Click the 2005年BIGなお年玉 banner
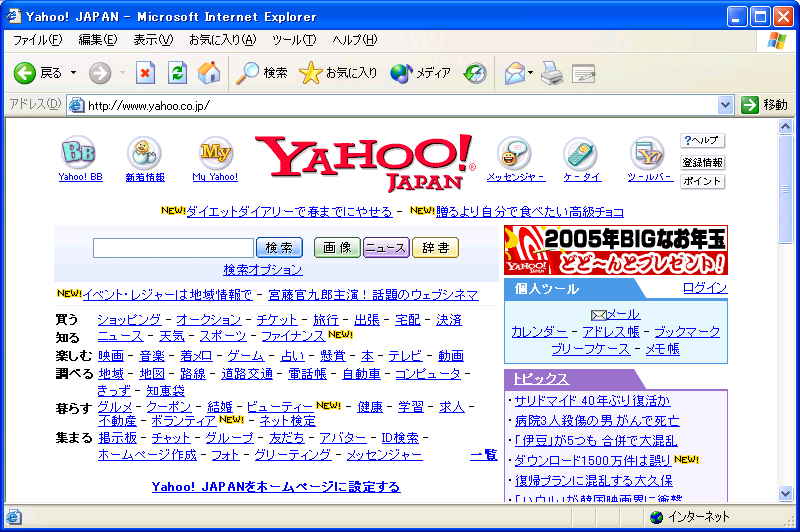The image size is (800, 532). (616, 250)
